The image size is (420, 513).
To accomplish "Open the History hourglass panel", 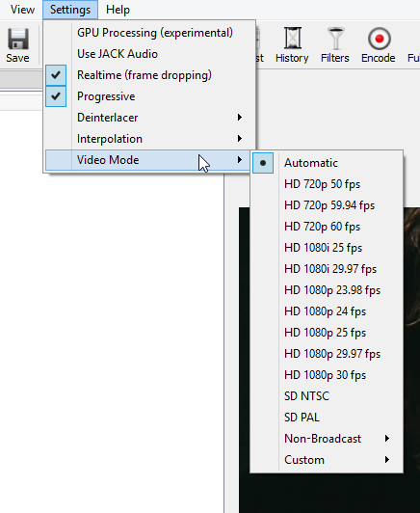I will click(x=292, y=39).
